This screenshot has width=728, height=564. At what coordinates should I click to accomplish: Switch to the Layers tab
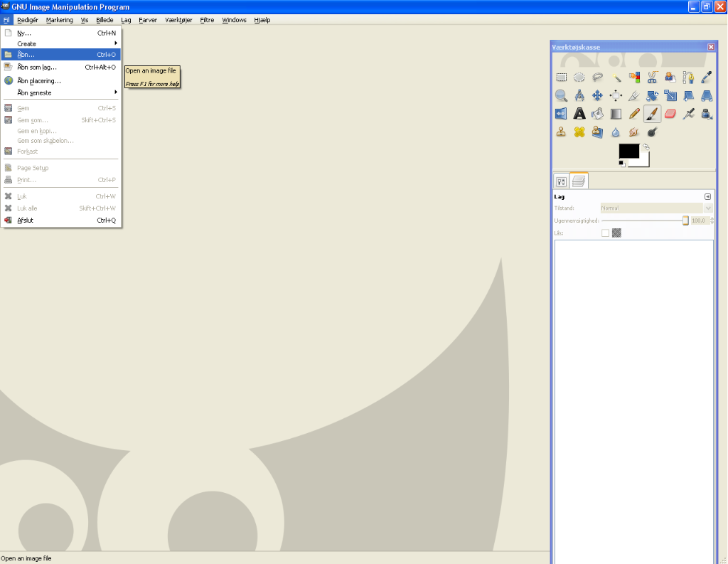coord(579,181)
